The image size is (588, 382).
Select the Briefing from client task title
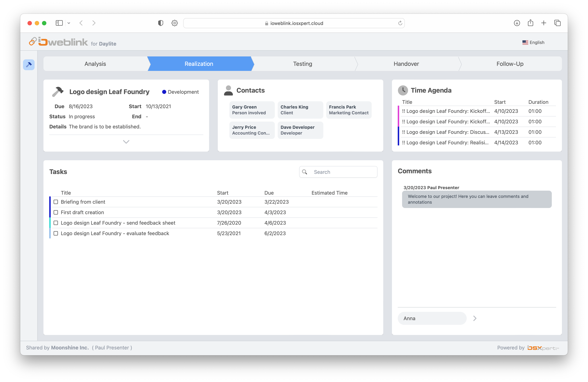click(83, 202)
